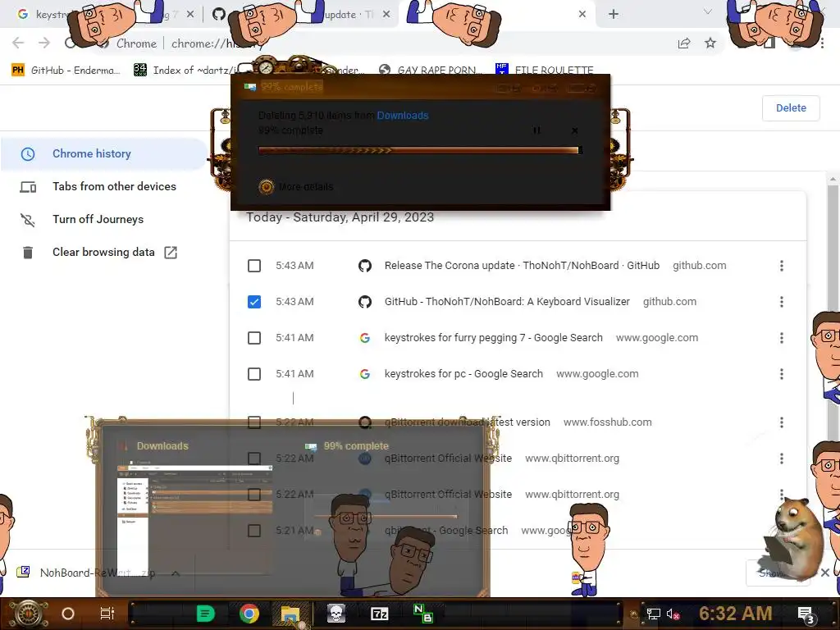The height and width of the screenshot is (630, 840).
Task: Open Task View on the taskbar
Action: click(107, 614)
